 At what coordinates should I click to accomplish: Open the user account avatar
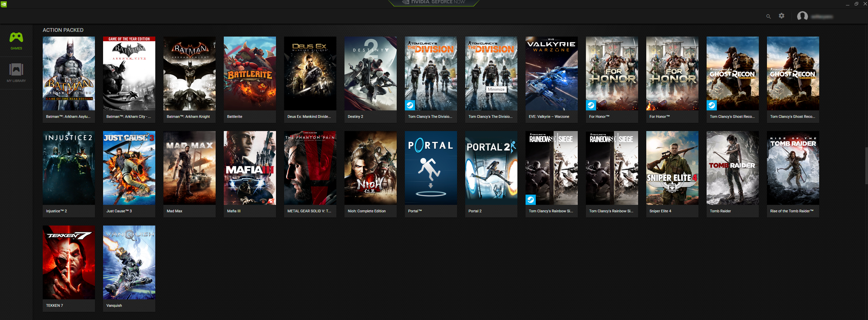802,16
